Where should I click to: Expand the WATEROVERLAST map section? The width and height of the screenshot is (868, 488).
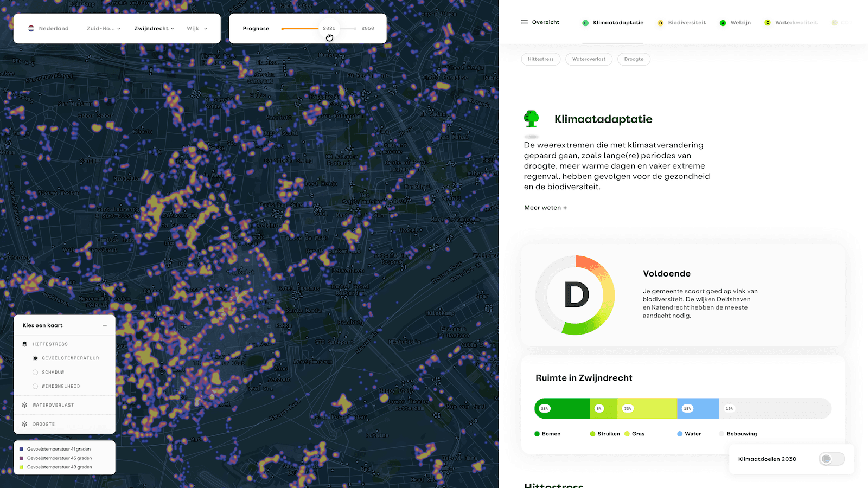coord(65,405)
